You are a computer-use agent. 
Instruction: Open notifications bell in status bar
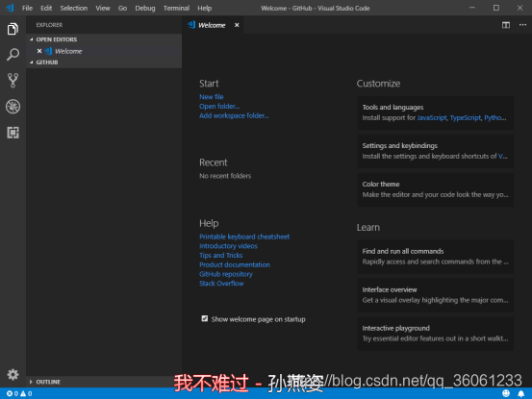pos(520,393)
